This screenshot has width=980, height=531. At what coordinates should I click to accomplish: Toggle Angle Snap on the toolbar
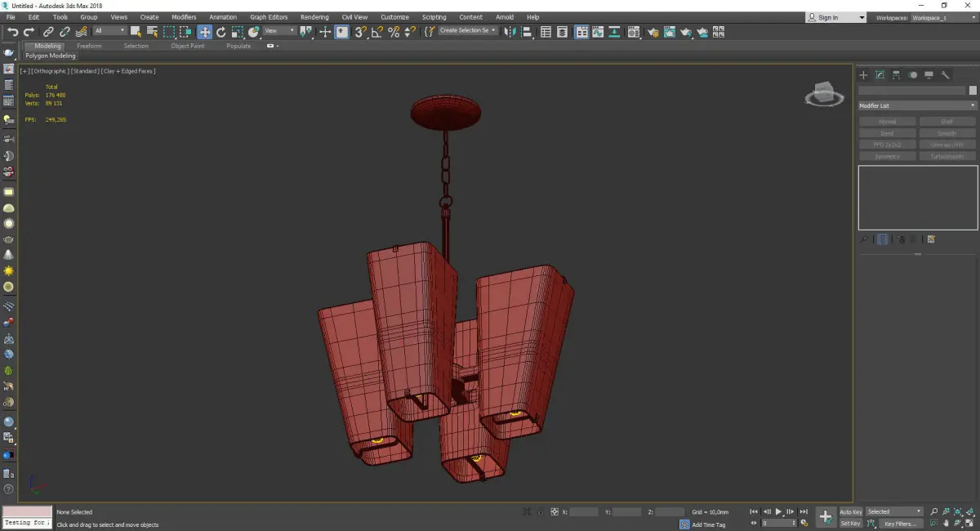(376, 32)
